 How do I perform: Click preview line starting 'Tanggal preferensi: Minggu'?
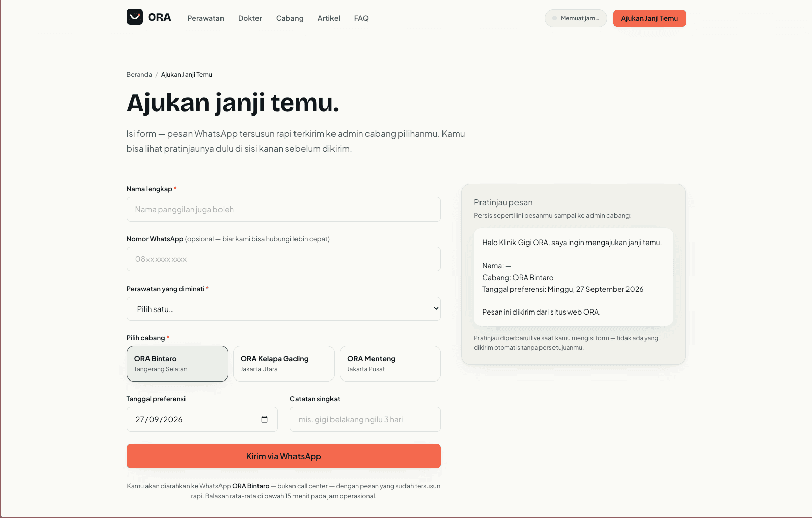click(563, 289)
